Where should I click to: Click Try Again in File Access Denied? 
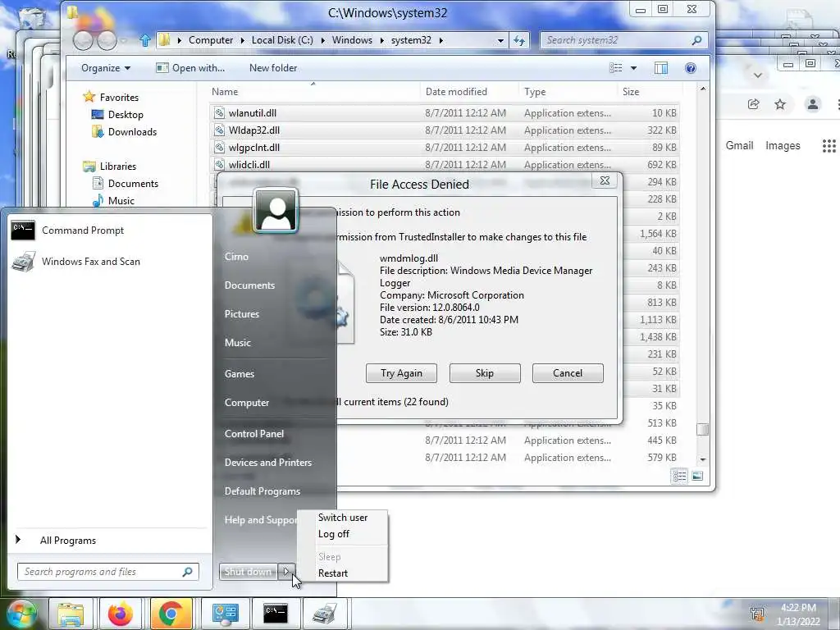[401, 373]
